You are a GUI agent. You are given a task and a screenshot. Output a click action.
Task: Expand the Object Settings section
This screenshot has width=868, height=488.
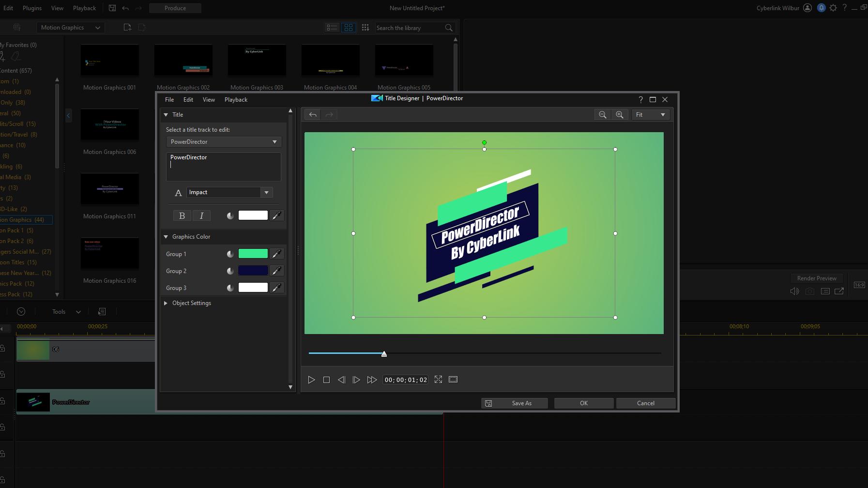click(166, 303)
